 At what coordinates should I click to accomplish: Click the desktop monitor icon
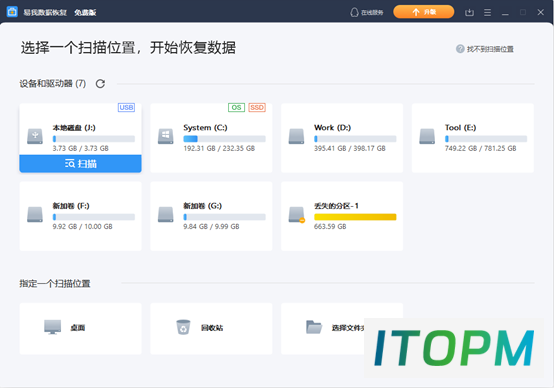point(53,327)
